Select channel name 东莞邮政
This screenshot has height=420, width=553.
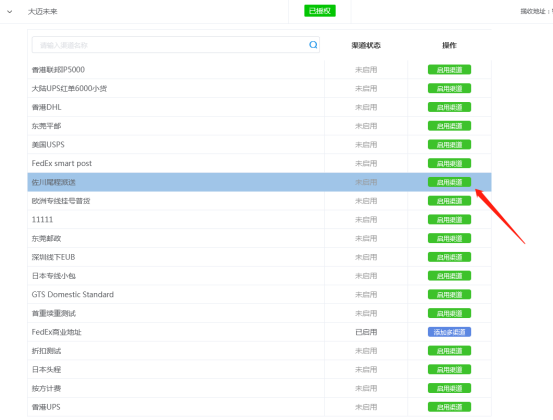pyautogui.click(x=46, y=238)
